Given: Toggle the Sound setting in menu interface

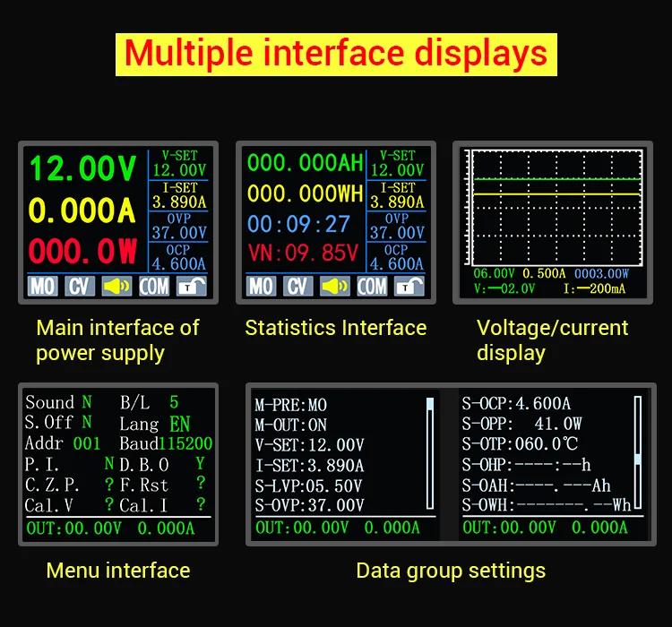Looking at the screenshot, I should tap(87, 403).
